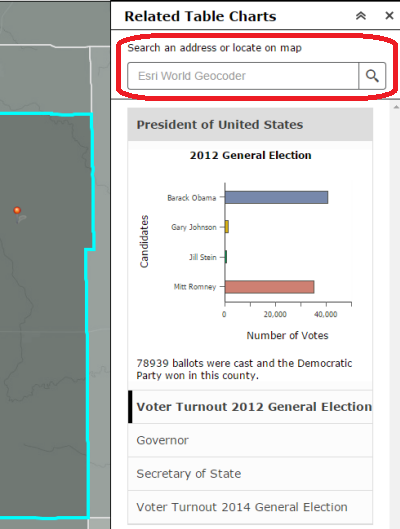
Task: Collapse the Related Table Charts panel
Action: (361, 16)
